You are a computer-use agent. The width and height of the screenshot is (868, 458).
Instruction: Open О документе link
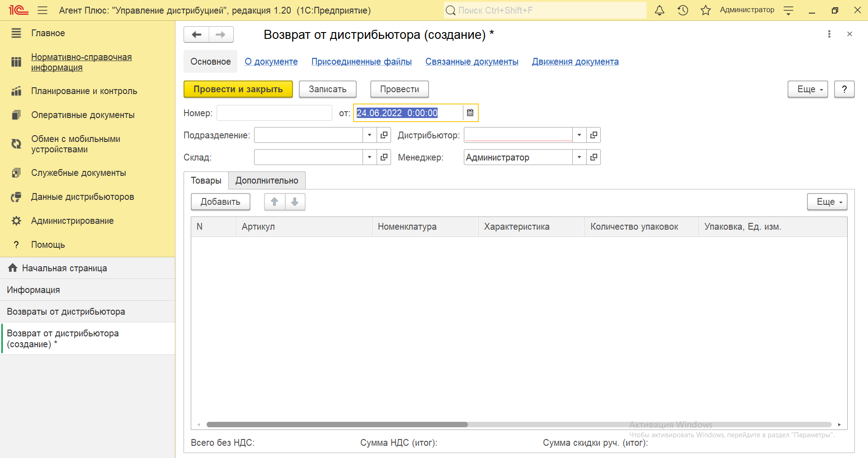271,61
